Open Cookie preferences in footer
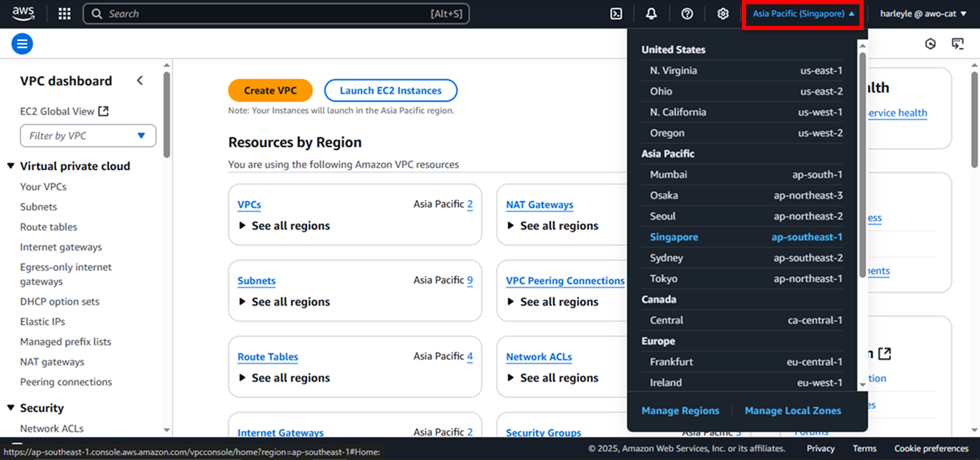Image resolution: width=980 pixels, height=460 pixels. (x=931, y=449)
